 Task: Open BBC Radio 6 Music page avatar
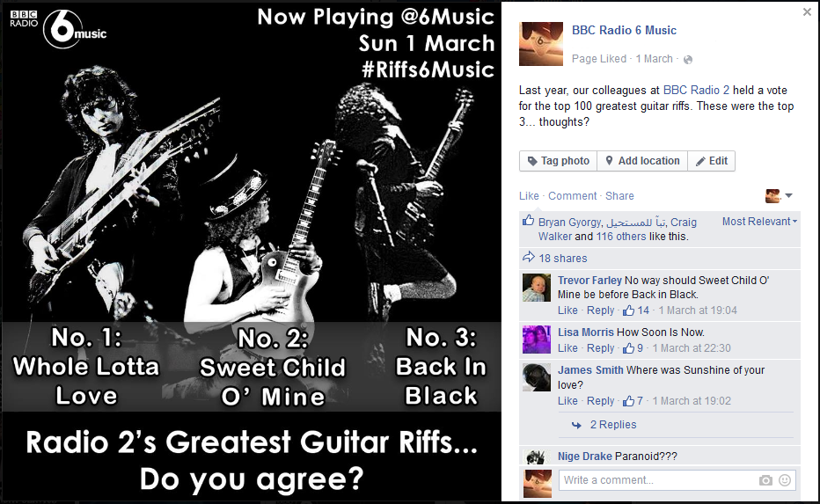click(x=540, y=44)
